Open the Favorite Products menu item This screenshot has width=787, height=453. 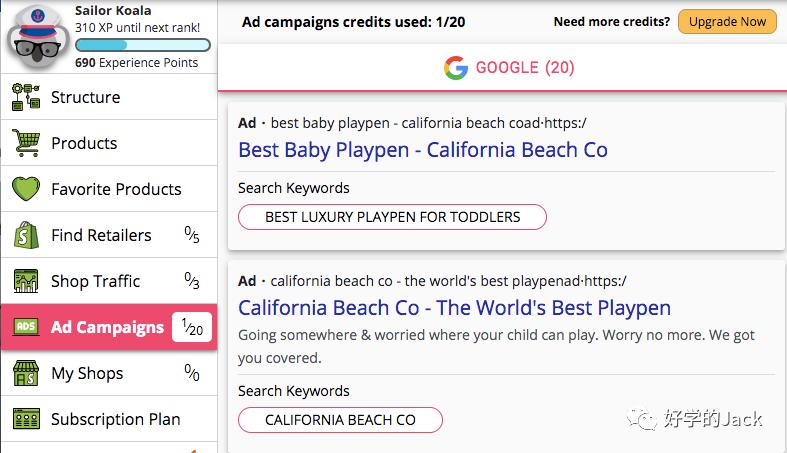click(116, 189)
